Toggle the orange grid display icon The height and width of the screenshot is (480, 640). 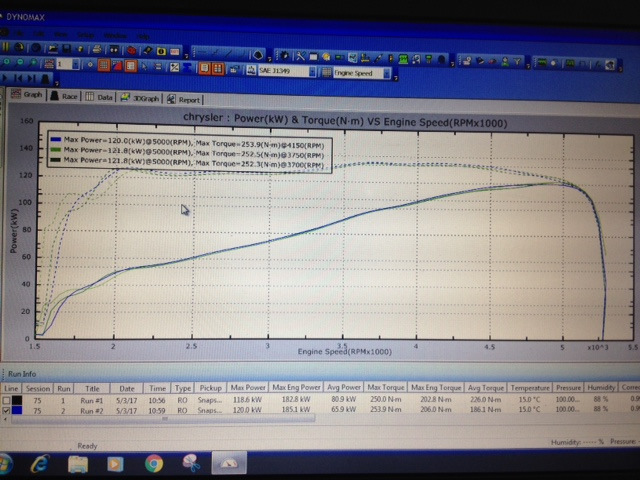(x=104, y=65)
